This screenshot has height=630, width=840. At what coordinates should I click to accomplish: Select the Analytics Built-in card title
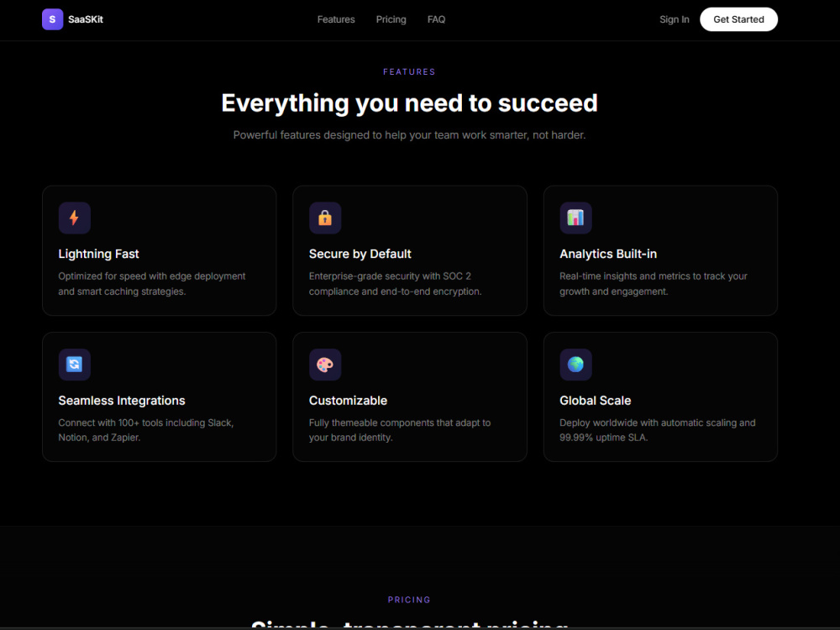608,254
